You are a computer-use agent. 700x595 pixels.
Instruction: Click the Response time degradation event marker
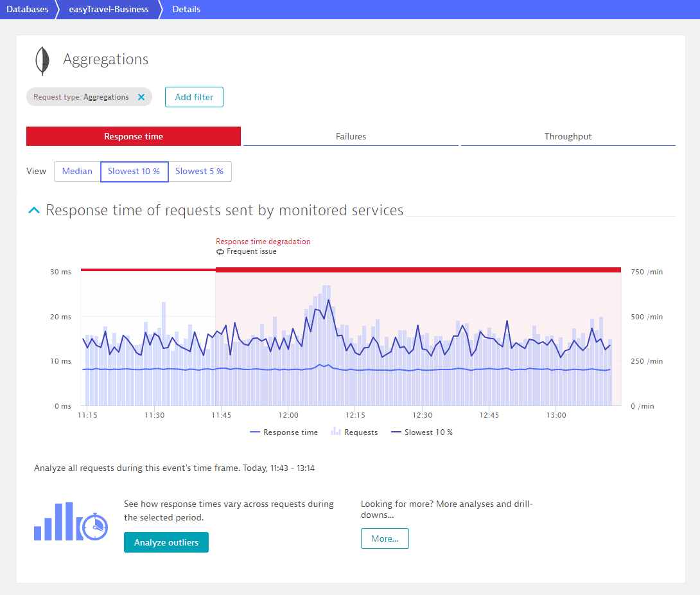pos(263,242)
